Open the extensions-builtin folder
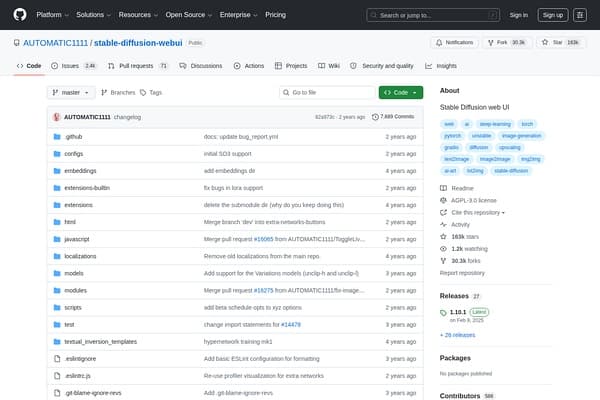The image size is (600, 400). 87,188
